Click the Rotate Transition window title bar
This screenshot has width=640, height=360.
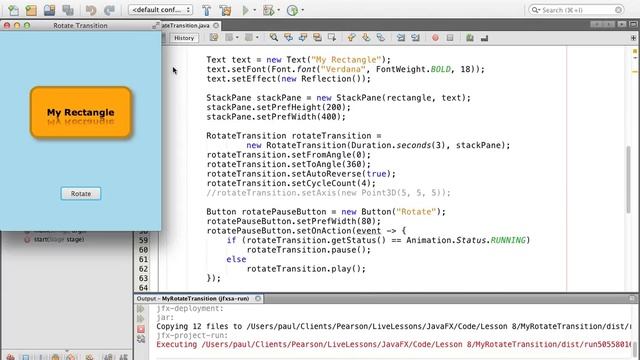(80, 25)
